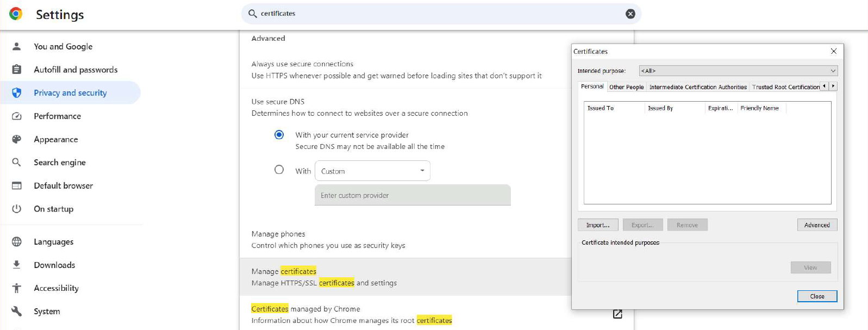Select the Performance speedometer icon

17,116
